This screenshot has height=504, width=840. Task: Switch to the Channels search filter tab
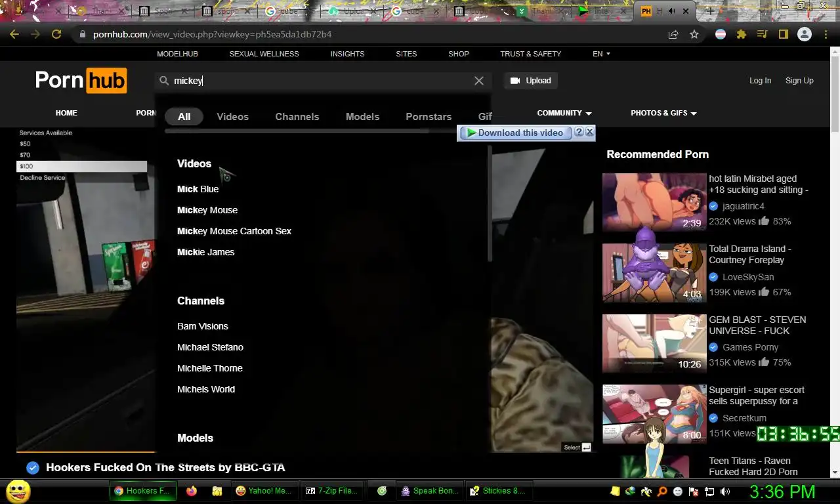(x=297, y=117)
